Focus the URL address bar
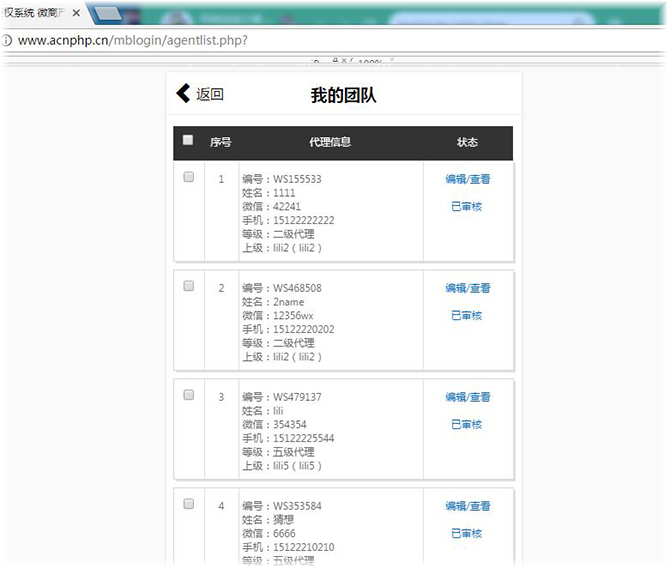 pos(300,41)
